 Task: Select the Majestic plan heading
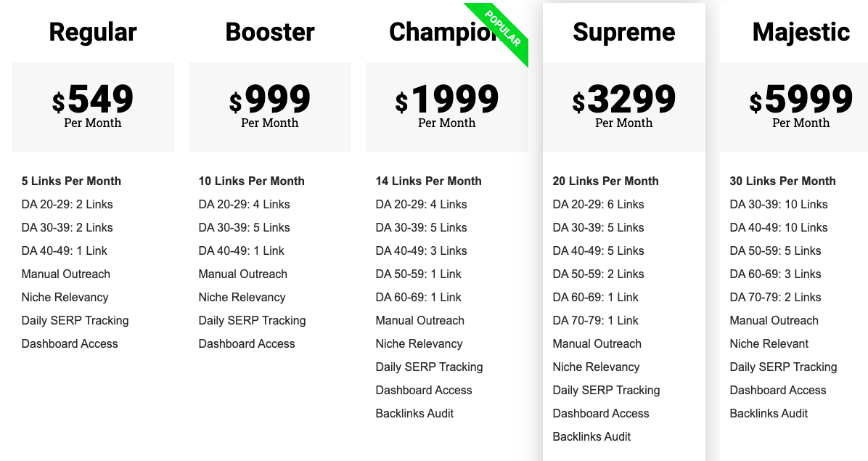click(x=801, y=32)
